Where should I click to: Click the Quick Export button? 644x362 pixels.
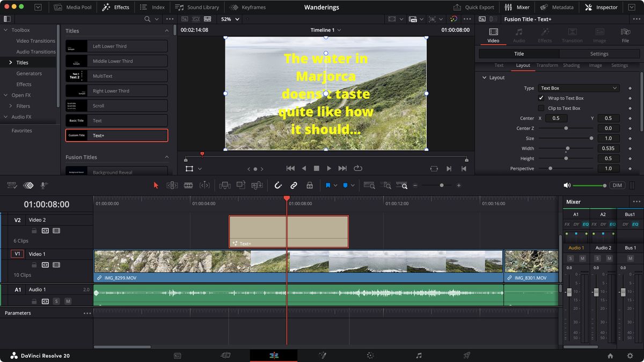474,7
